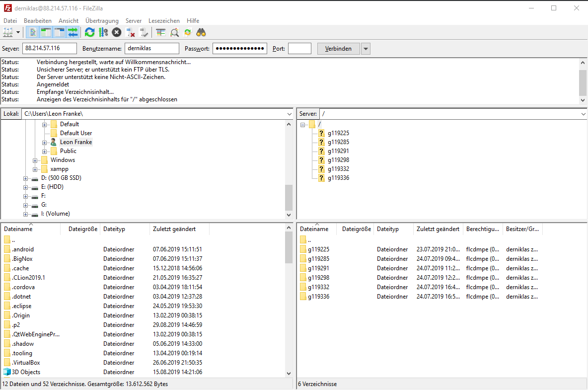Toggle synchronized browsing
This screenshot has width=588, height=390.
pos(188,33)
